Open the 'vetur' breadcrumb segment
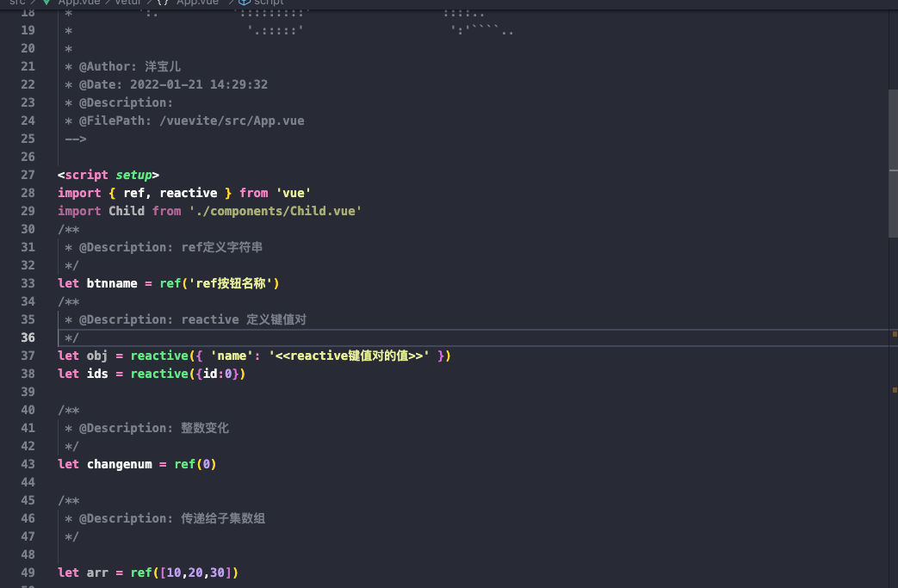898x588 pixels. pyautogui.click(x=127, y=3)
